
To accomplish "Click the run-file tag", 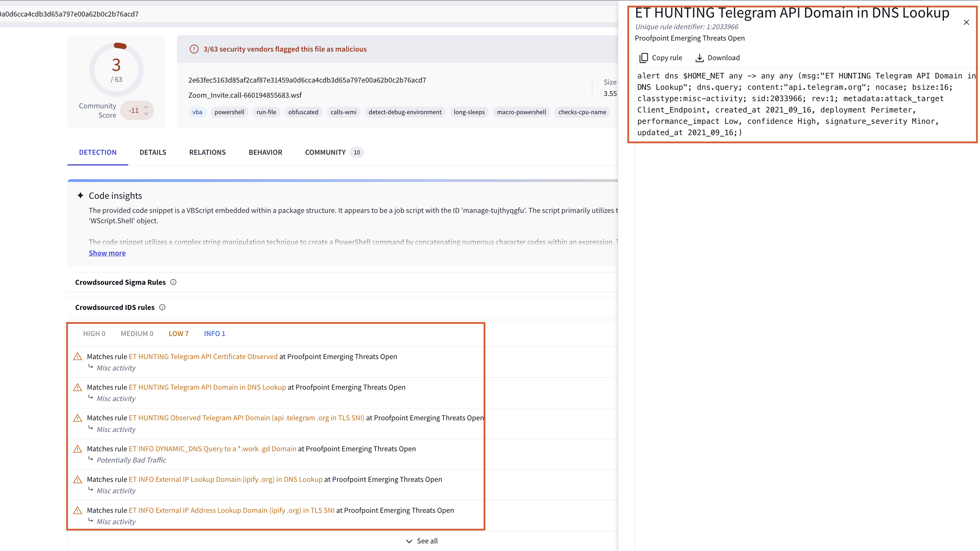I will [266, 112].
